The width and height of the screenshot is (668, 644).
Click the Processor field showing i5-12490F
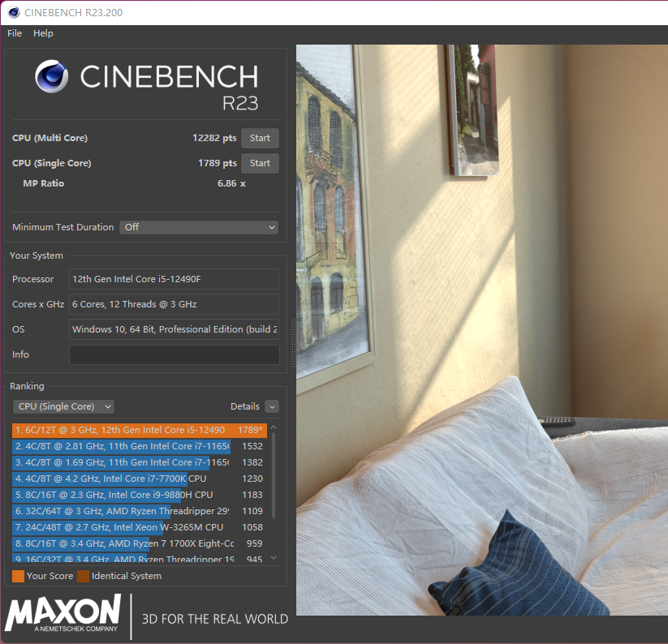174,279
